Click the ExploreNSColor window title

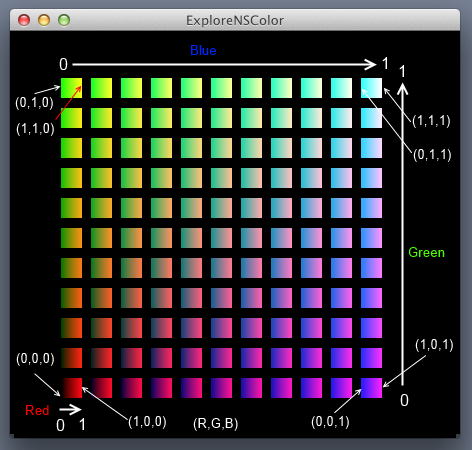[x=235, y=21]
